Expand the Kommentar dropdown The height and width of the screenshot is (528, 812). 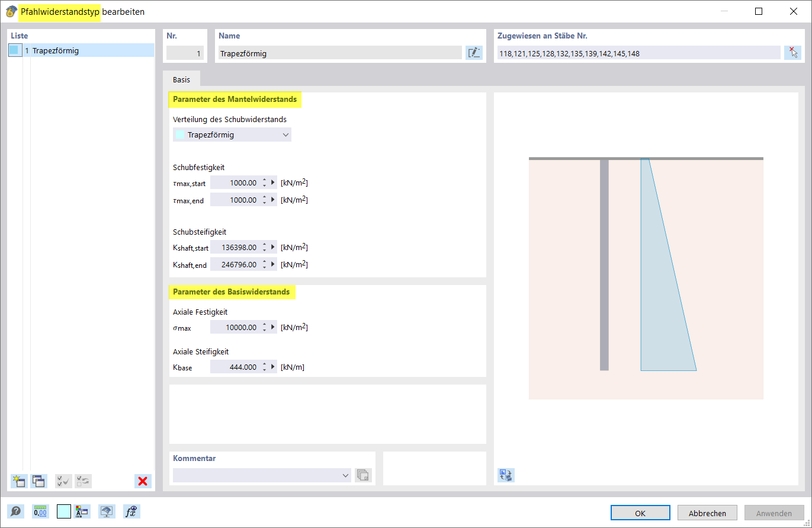tap(346, 475)
